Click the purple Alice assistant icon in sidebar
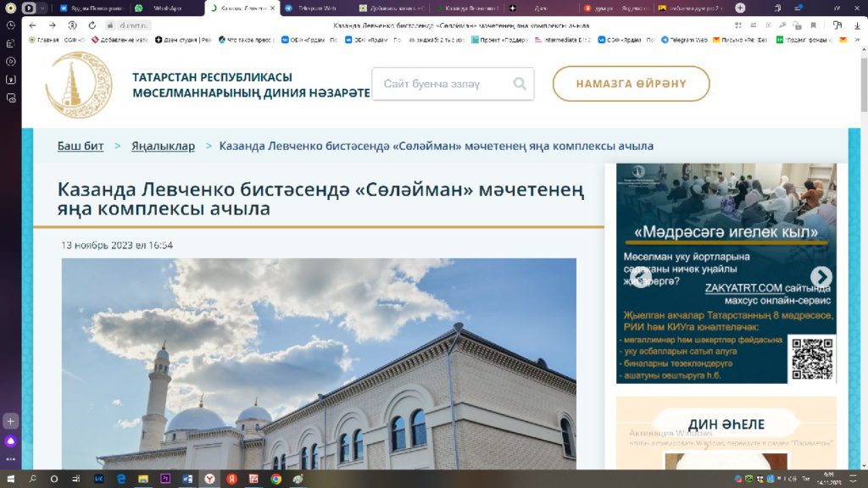Image resolution: width=868 pixels, height=488 pixels. point(10,441)
